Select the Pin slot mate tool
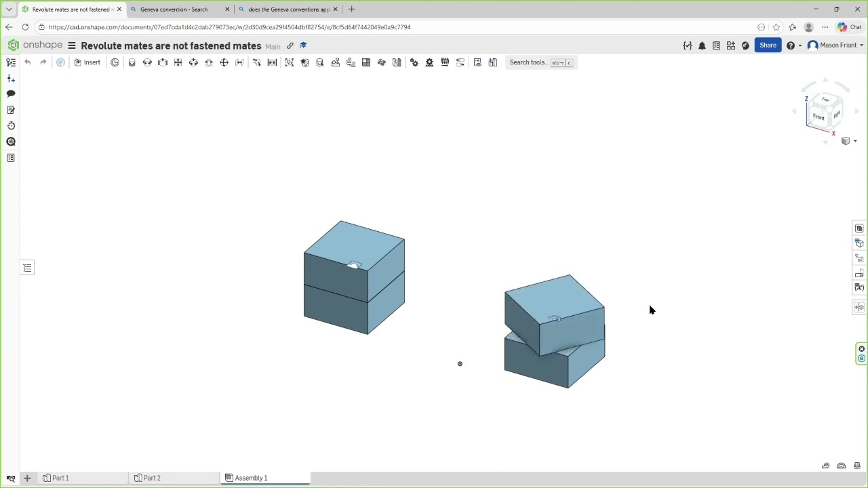This screenshot has height=488, width=868. pos(209,62)
